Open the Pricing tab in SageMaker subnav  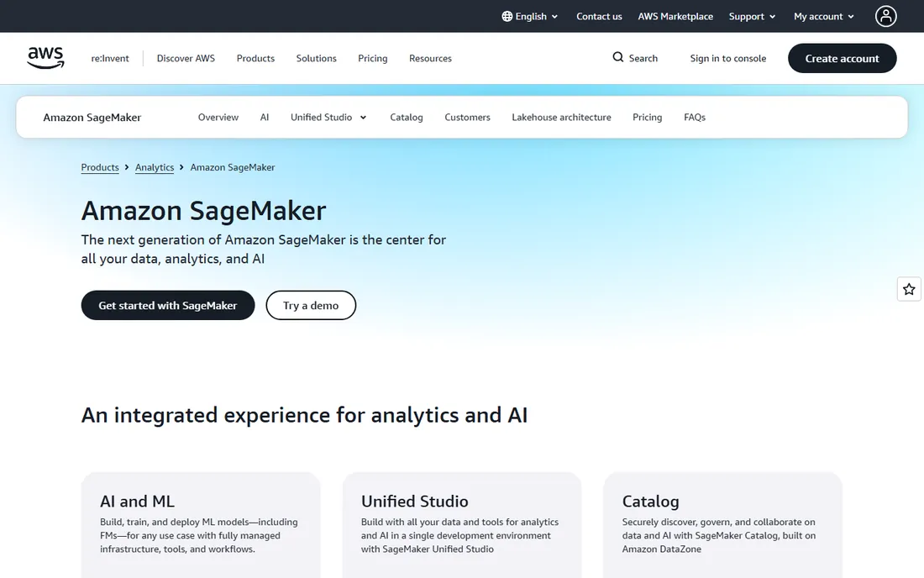[647, 118]
